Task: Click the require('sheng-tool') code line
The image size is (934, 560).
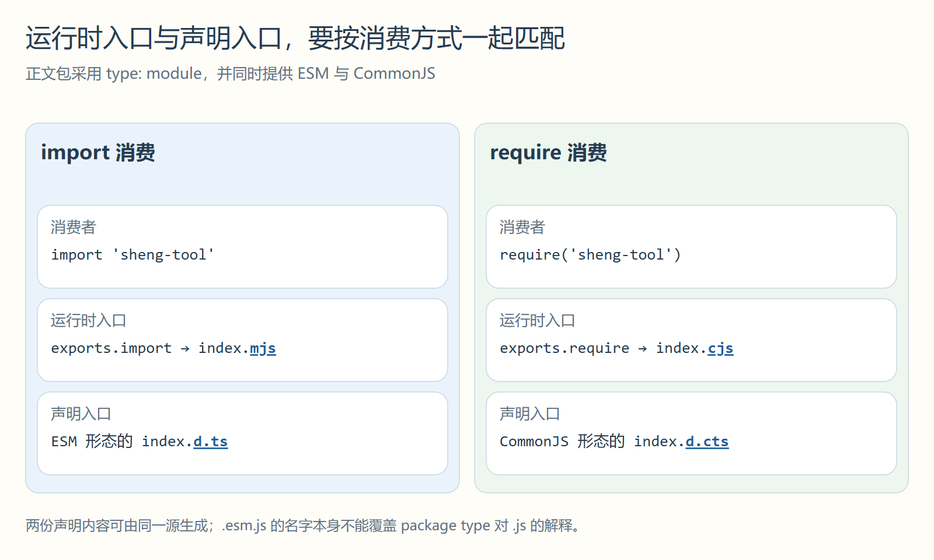Action: [x=590, y=255]
